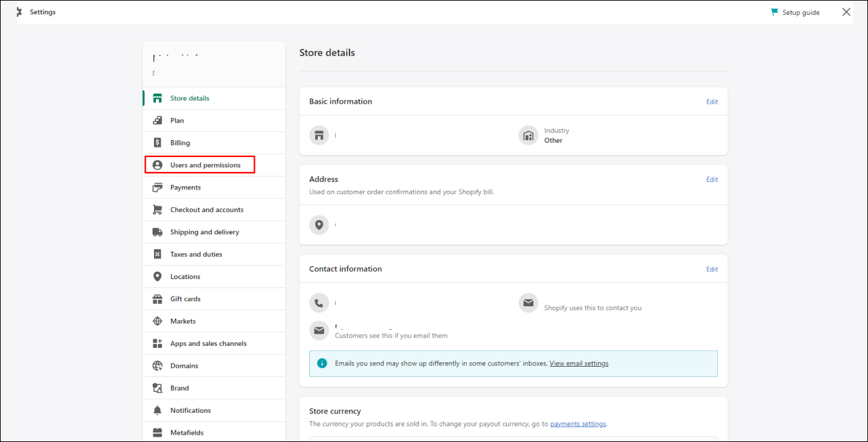Click the Metafields icon in sidebar

point(157,433)
